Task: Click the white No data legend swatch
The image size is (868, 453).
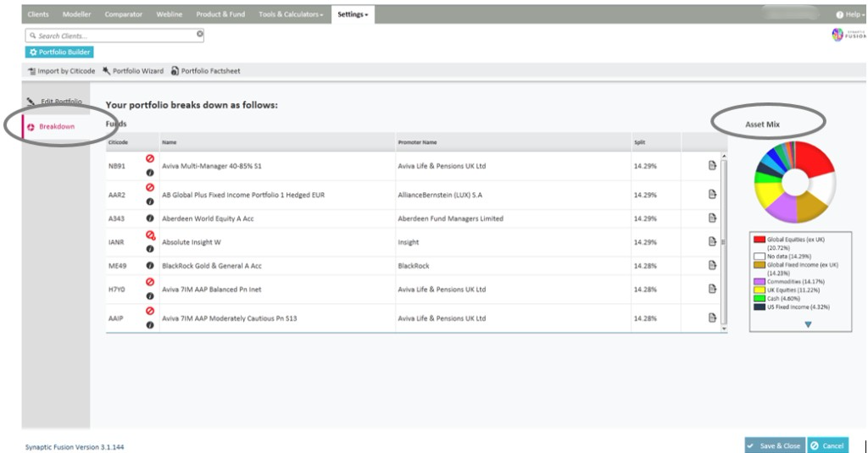Action: (759, 256)
